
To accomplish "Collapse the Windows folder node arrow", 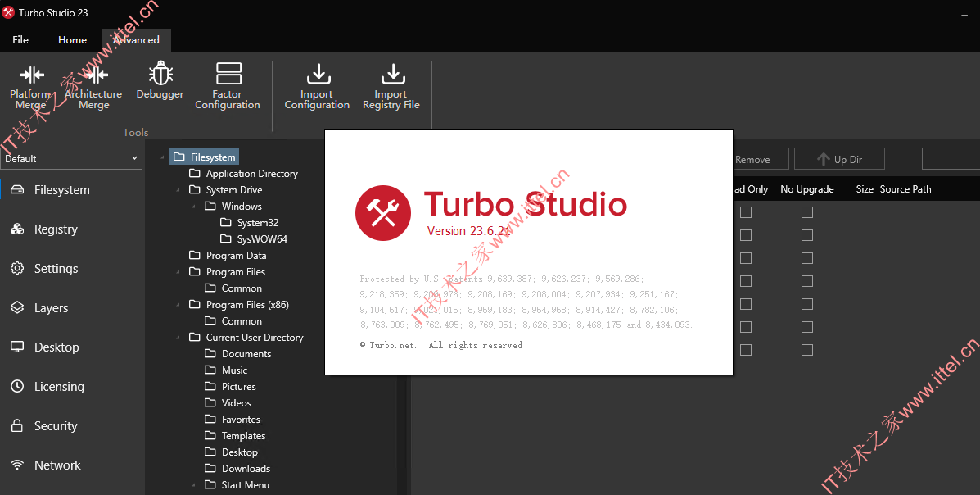I will pos(194,206).
